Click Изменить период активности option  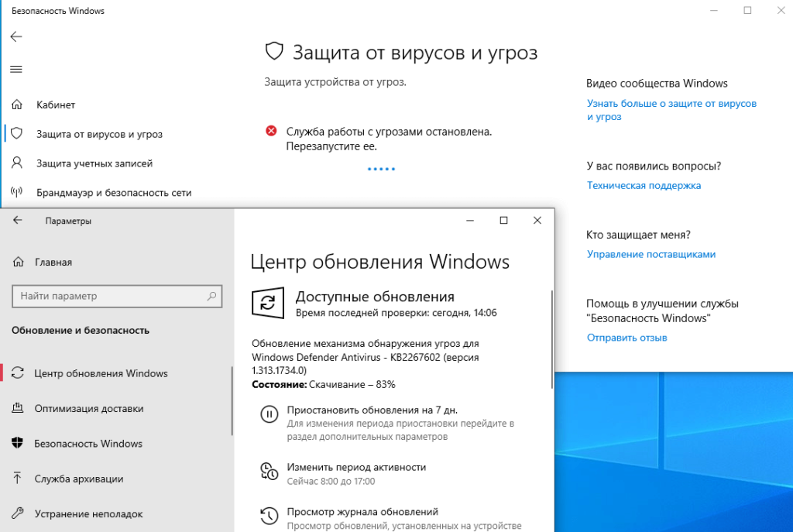tap(356, 467)
